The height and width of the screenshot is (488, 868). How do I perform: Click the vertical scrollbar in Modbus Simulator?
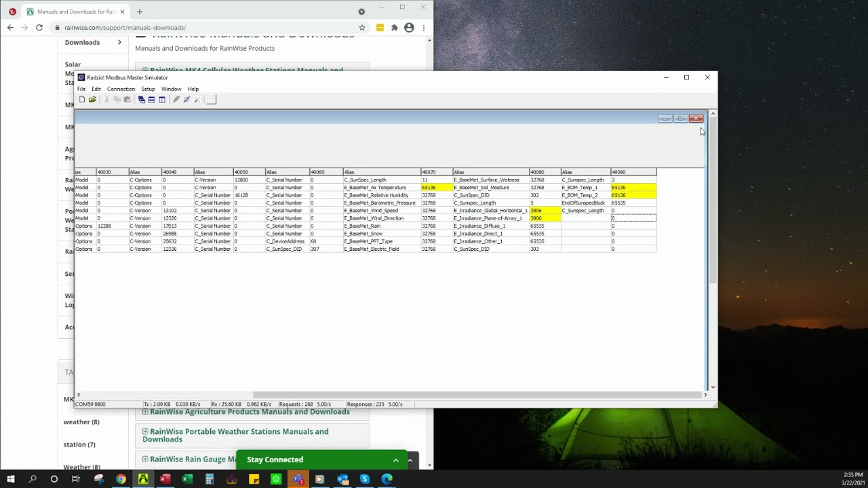(x=713, y=200)
